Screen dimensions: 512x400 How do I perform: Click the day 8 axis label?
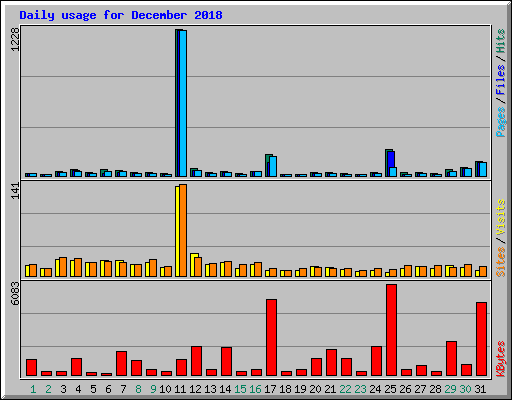coord(138,389)
